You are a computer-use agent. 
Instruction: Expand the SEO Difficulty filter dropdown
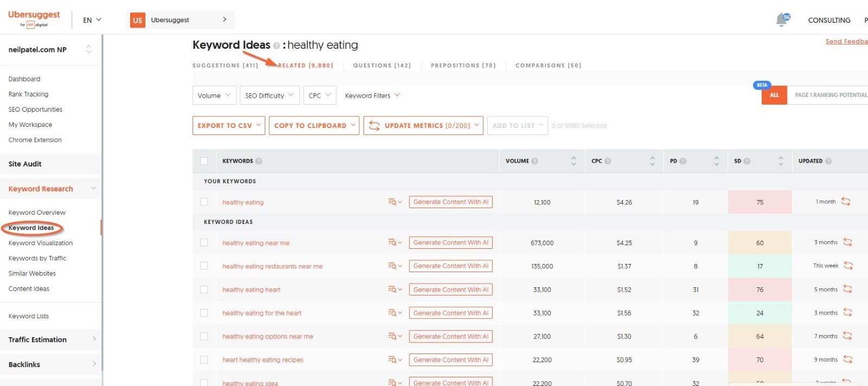pyautogui.click(x=269, y=95)
